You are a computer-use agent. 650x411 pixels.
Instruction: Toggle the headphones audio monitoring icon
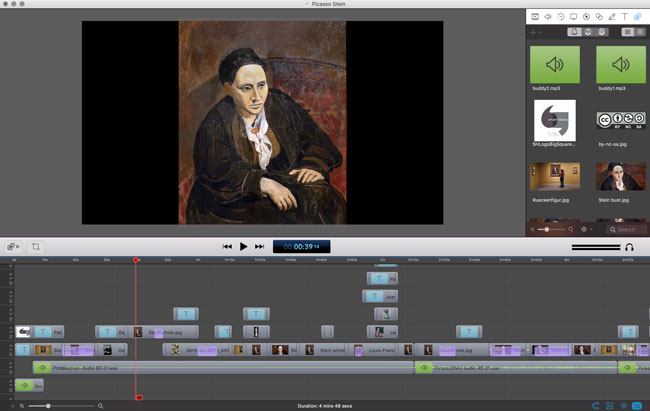629,248
